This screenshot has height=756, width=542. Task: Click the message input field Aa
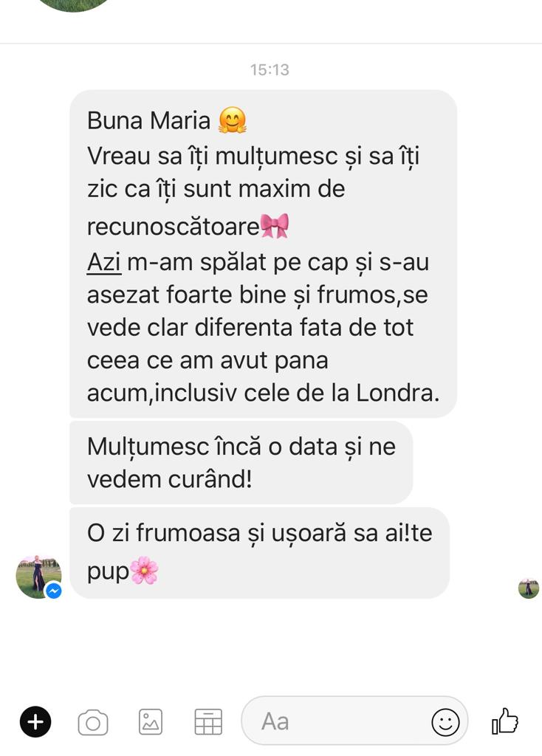point(354,721)
